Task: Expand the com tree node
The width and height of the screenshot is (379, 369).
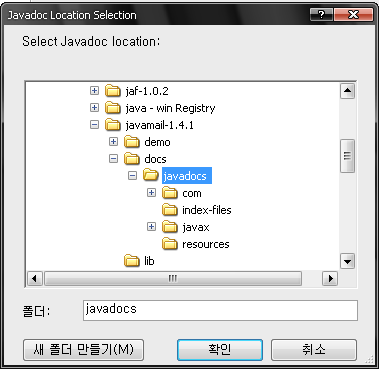Action: [151, 193]
